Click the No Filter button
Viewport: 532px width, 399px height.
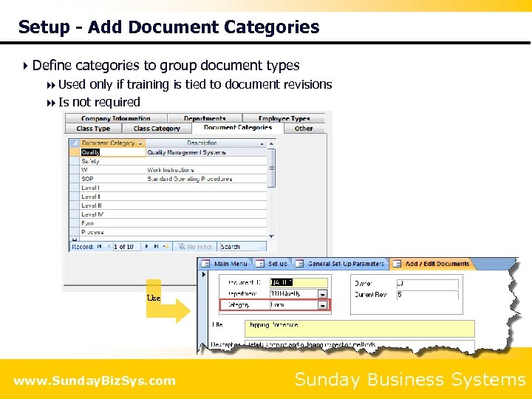click(x=195, y=247)
